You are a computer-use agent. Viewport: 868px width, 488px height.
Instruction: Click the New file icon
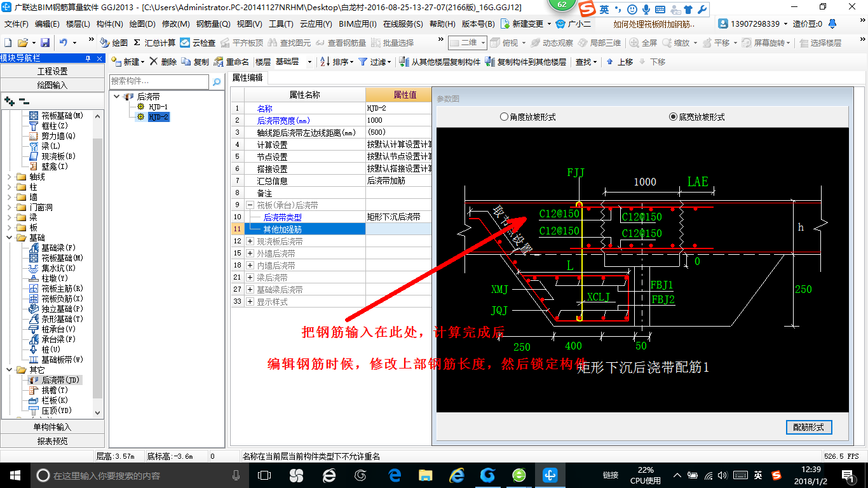pos(8,43)
